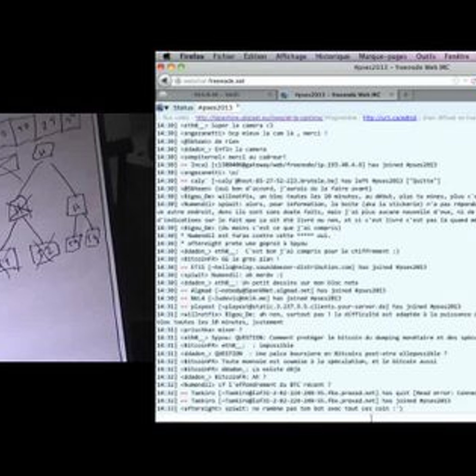
Task: Zoom Firefox with the green button
Action: pyautogui.click(x=181, y=67)
